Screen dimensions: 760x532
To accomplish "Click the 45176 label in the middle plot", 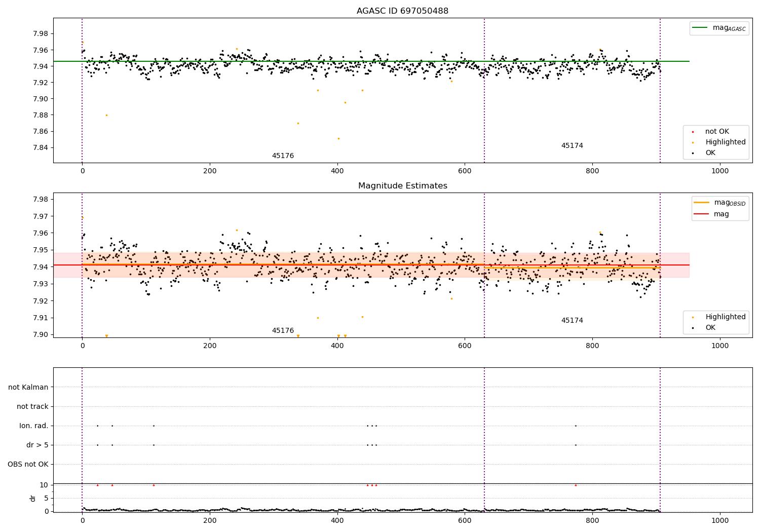I will pyautogui.click(x=283, y=331).
